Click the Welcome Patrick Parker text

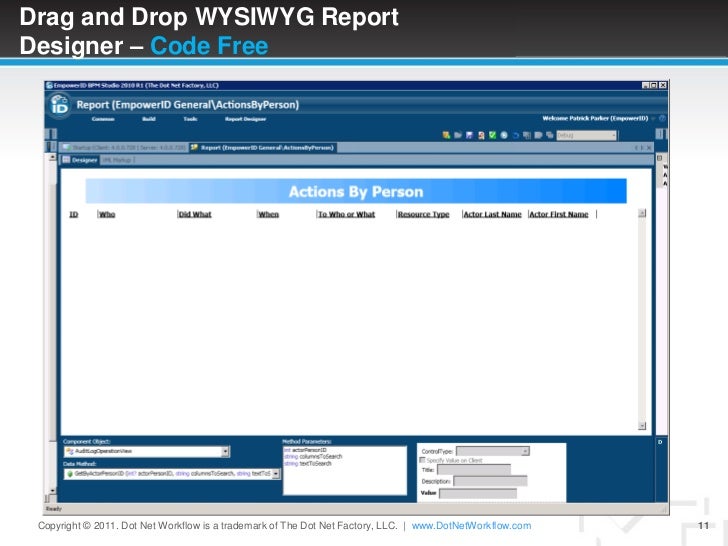[595, 118]
